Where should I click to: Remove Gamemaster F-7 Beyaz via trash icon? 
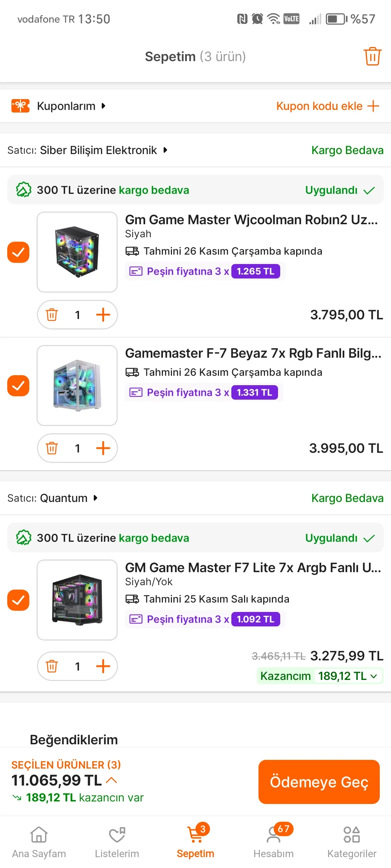(52, 448)
